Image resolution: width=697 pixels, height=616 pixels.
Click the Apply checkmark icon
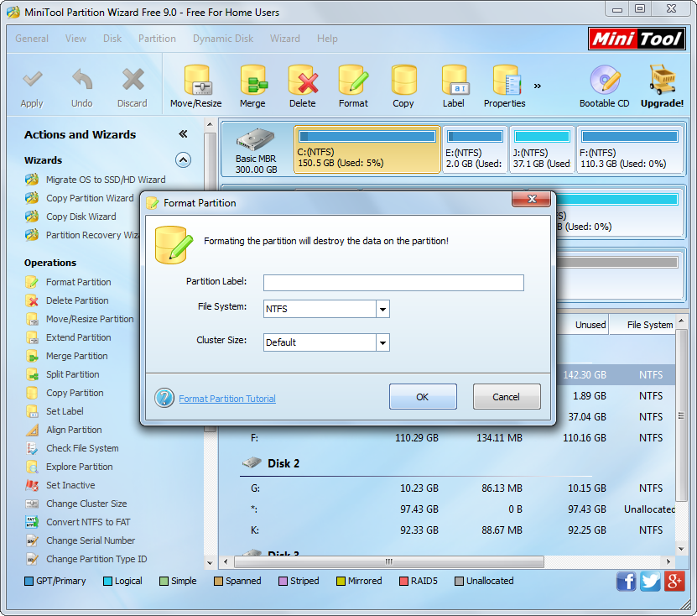[x=32, y=80]
